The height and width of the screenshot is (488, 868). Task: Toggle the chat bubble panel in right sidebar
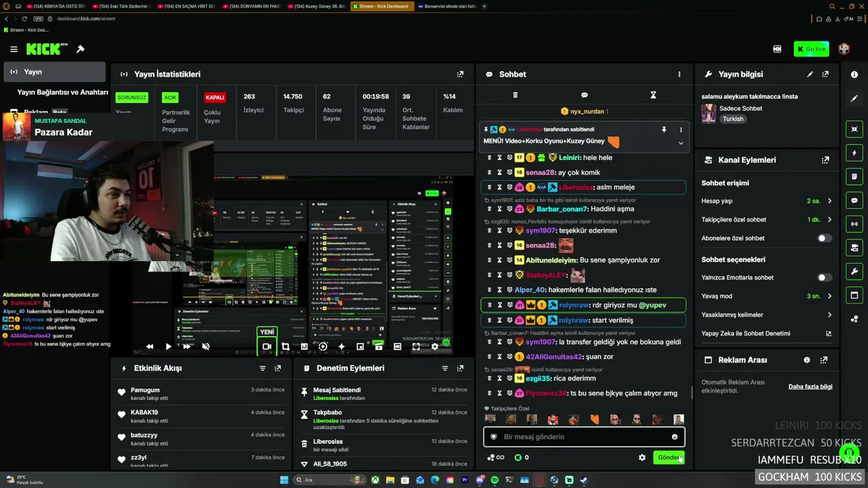pos(854,201)
